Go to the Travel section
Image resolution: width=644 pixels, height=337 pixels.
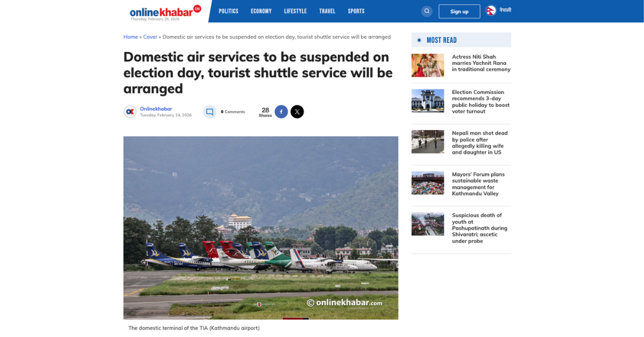pyautogui.click(x=327, y=11)
